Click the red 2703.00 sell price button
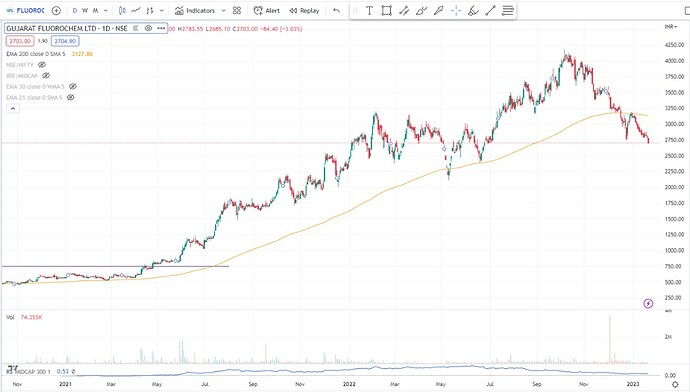 [x=20, y=41]
